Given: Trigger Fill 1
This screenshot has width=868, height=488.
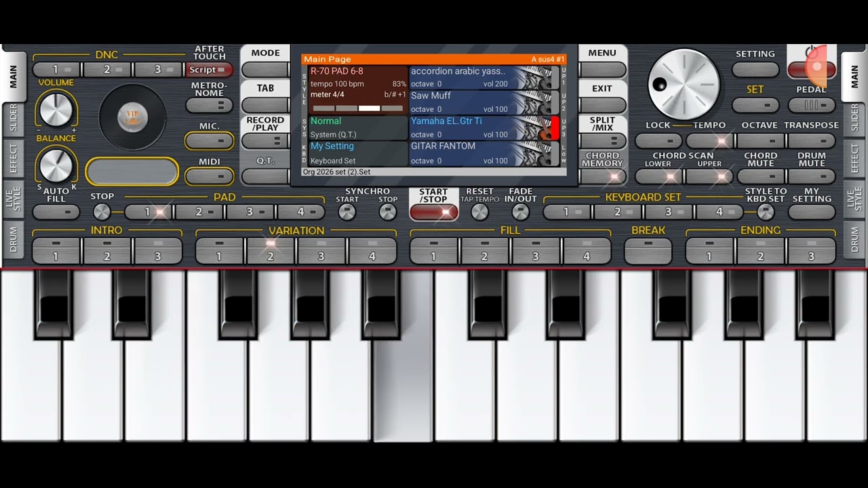Looking at the screenshot, I should pos(434,251).
